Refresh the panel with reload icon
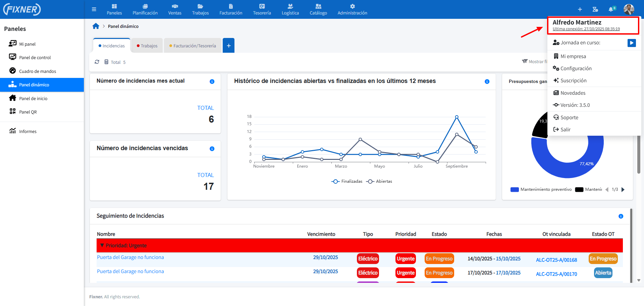Image resolution: width=644 pixels, height=306 pixels. coord(97,62)
